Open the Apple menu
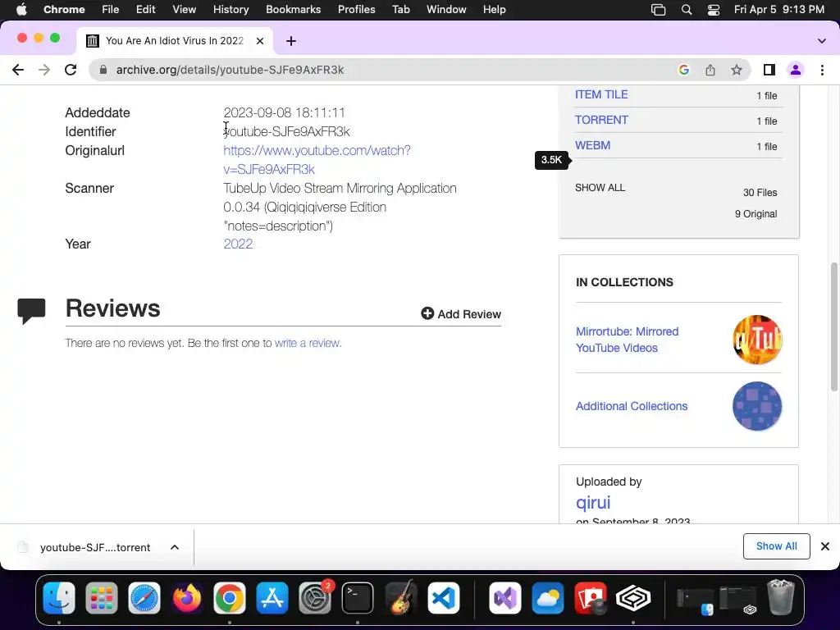Viewport: 840px width, 630px height. [x=21, y=9]
